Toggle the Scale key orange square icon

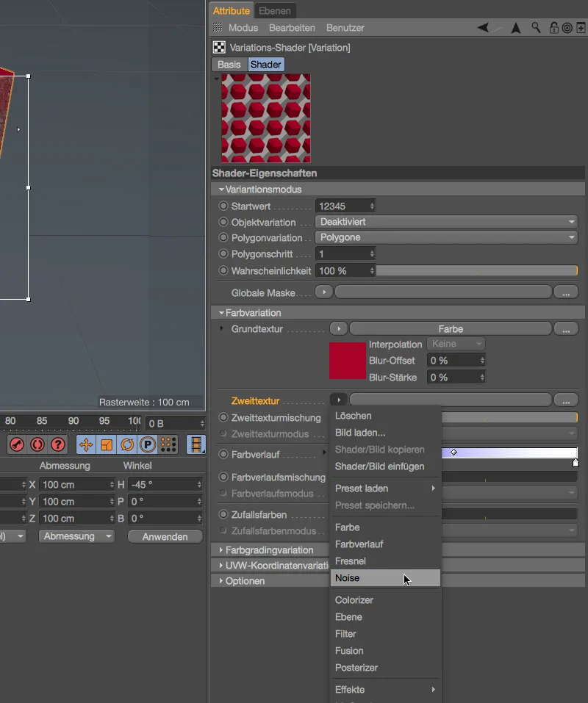(107, 444)
